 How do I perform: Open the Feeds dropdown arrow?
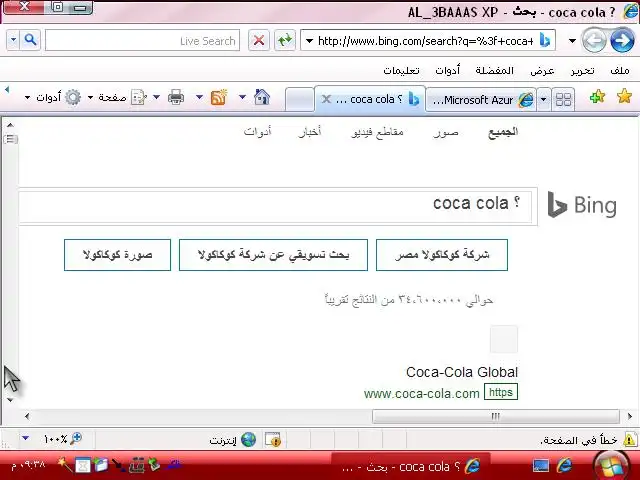tap(199, 97)
